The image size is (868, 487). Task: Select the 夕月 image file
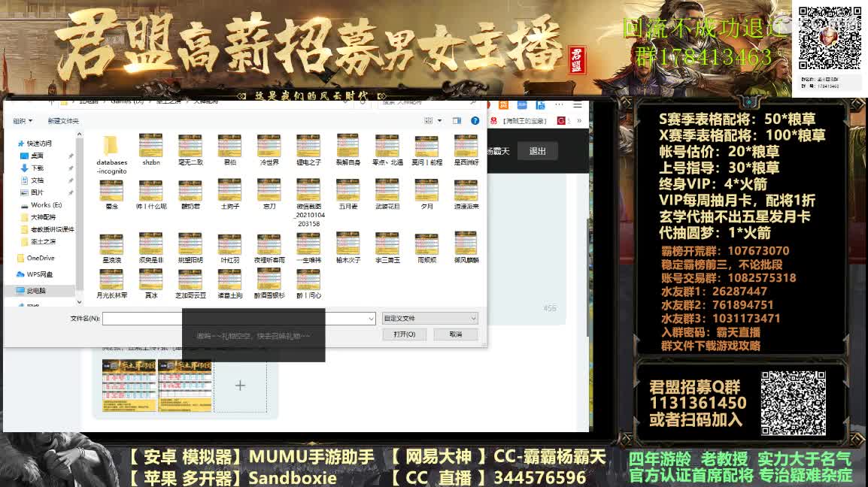tap(426, 194)
